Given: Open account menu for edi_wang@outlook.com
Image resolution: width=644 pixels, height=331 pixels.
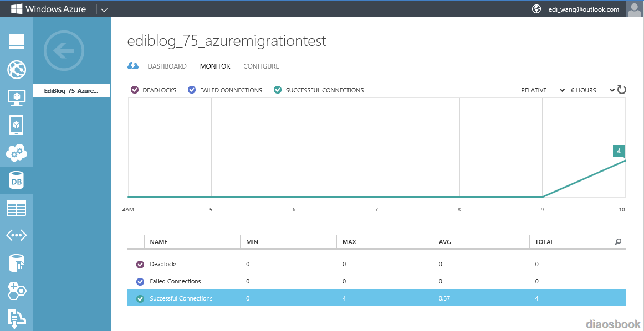Looking at the screenshot, I should click(584, 9).
